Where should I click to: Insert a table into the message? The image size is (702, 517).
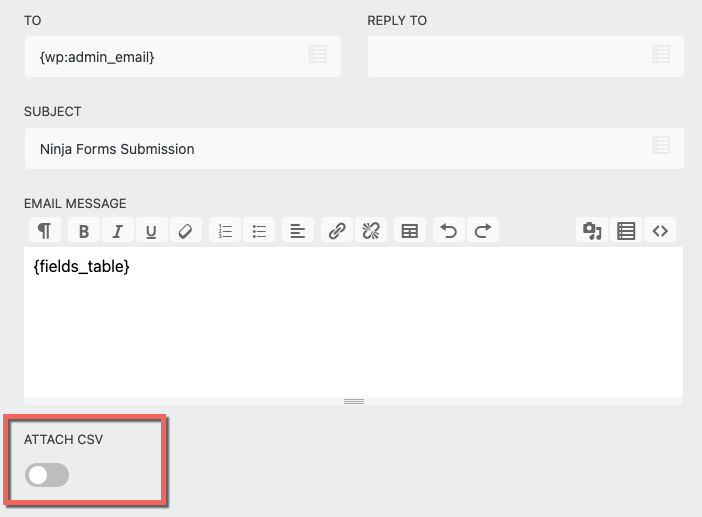point(409,231)
